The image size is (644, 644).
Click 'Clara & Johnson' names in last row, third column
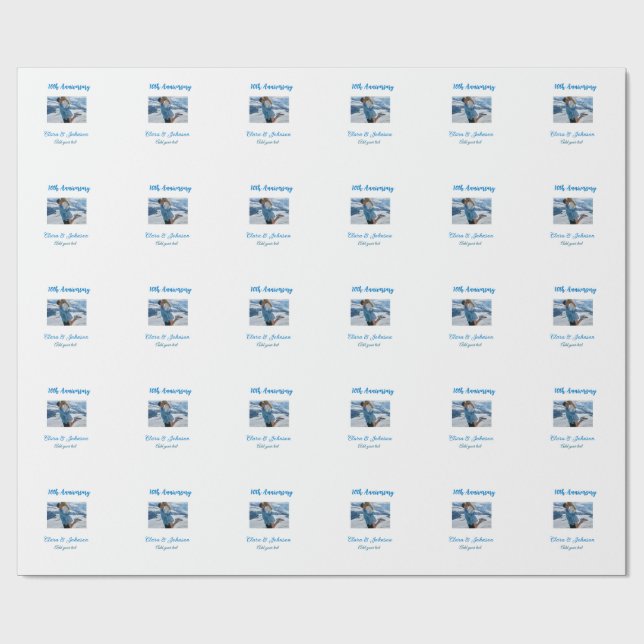pyautogui.click(x=269, y=539)
